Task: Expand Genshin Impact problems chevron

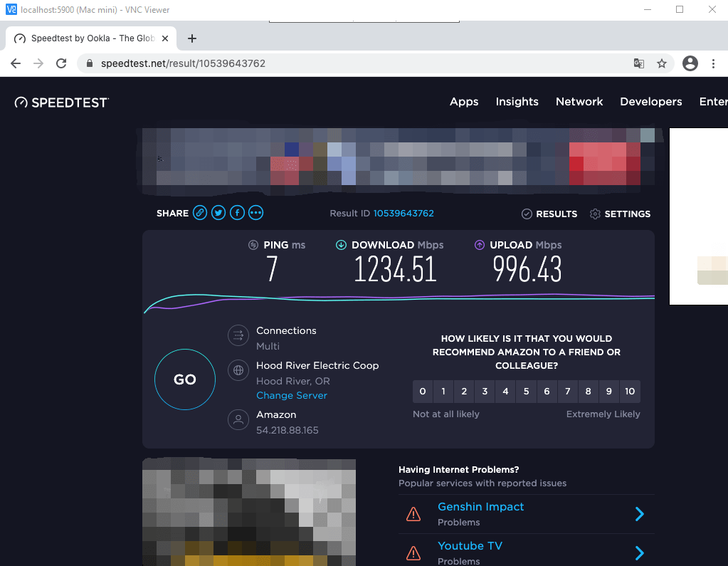Action: point(639,514)
